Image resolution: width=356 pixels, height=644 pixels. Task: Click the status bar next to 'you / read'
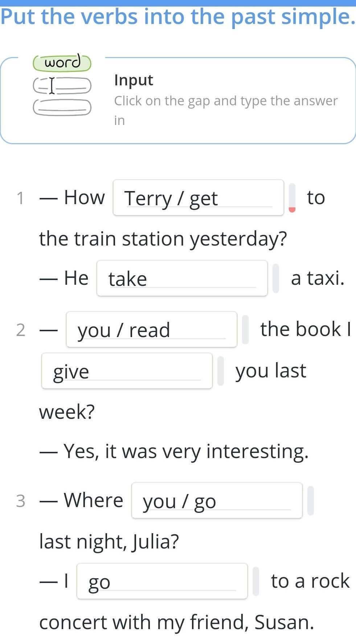245,329
